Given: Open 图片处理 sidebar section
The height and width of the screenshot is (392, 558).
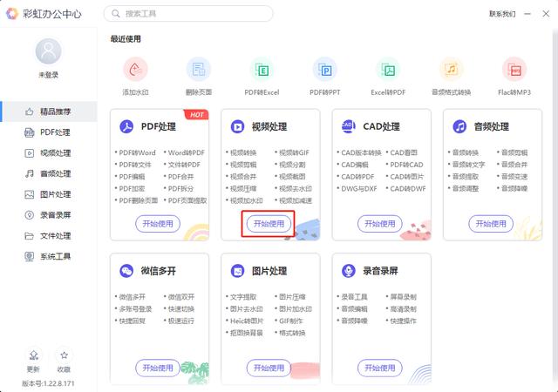Looking at the screenshot, I should (49, 194).
